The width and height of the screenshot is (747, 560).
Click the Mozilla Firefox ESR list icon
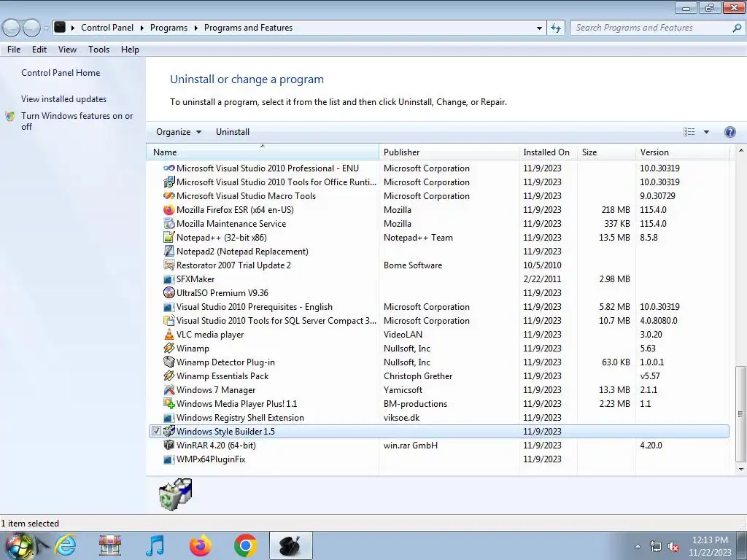[x=169, y=209]
